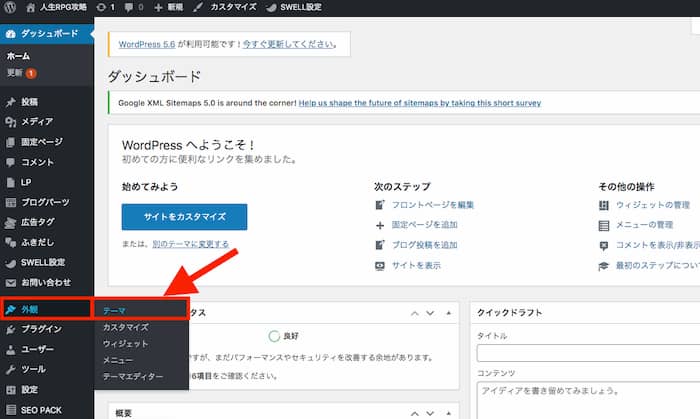
Task: Click the WordPress logo icon in admin bar
Action: pyautogui.click(x=10, y=7)
